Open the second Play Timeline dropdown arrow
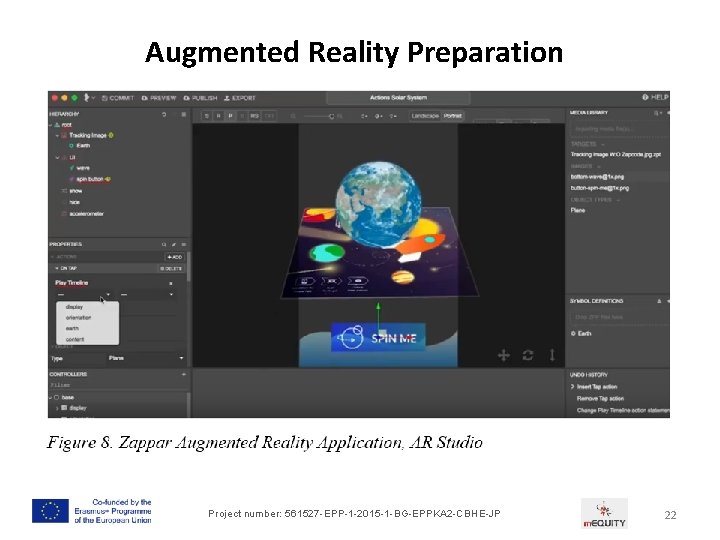The height and width of the screenshot is (540, 720). [171, 294]
